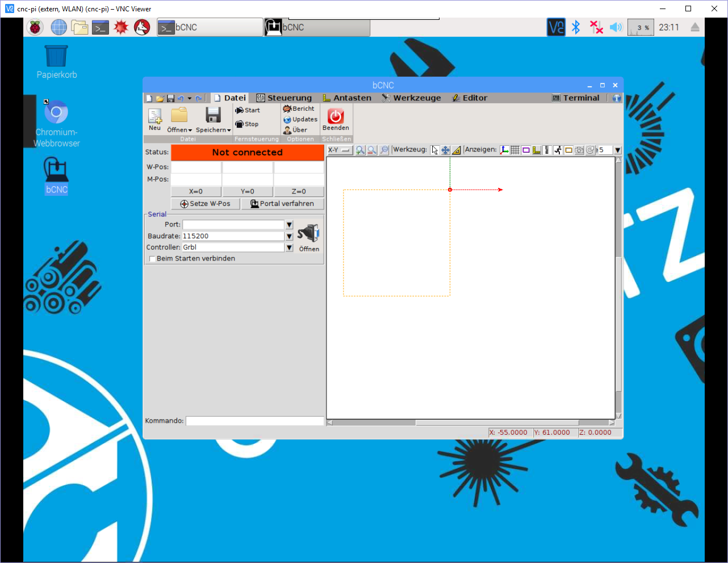Switch to the Editor tab
This screenshot has width=728, height=563.
[x=470, y=98]
